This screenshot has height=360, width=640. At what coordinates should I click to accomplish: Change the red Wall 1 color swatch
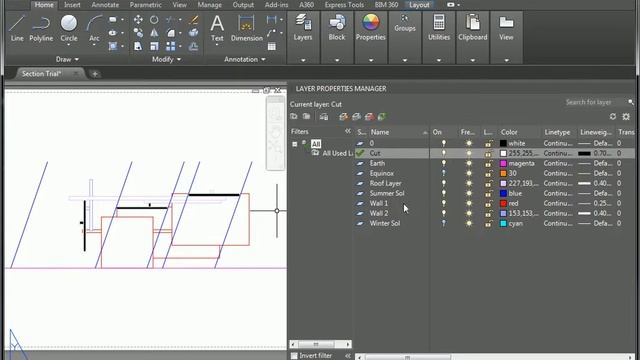tap(503, 204)
